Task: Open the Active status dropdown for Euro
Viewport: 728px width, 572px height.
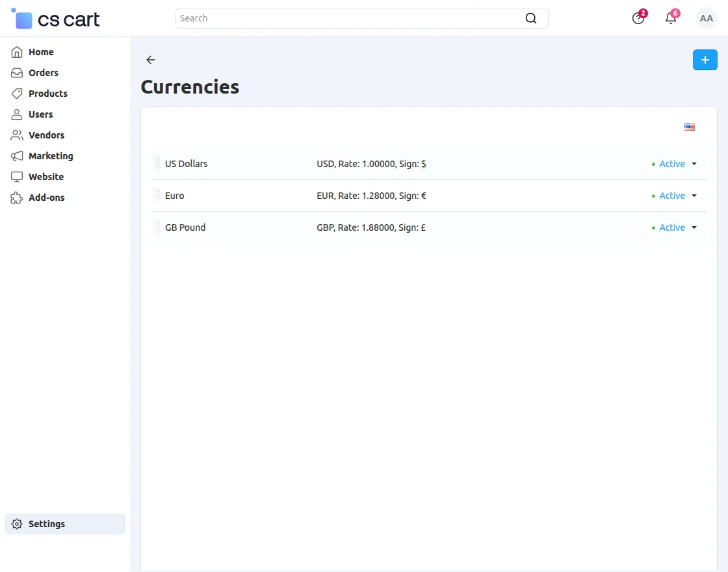Action: (672, 196)
